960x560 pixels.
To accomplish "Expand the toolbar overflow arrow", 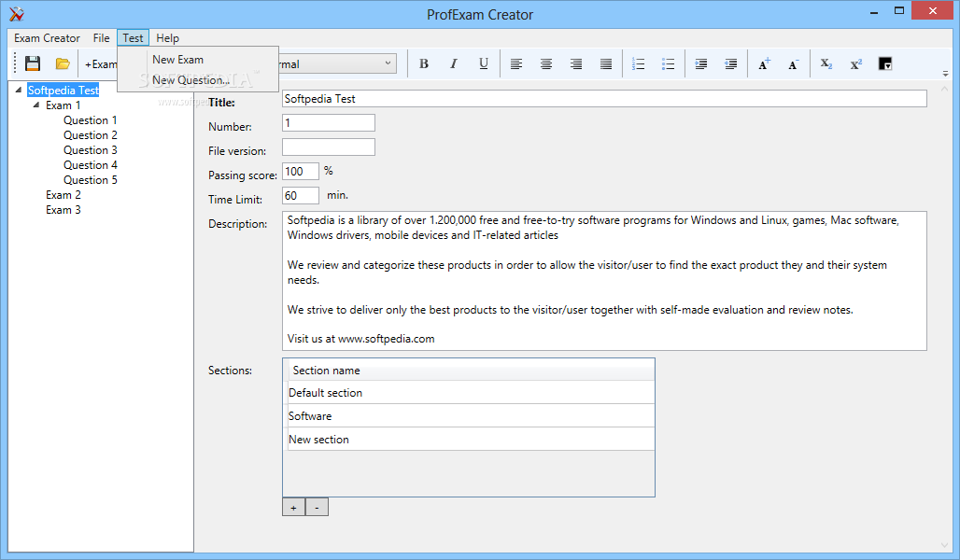I will coord(945,74).
